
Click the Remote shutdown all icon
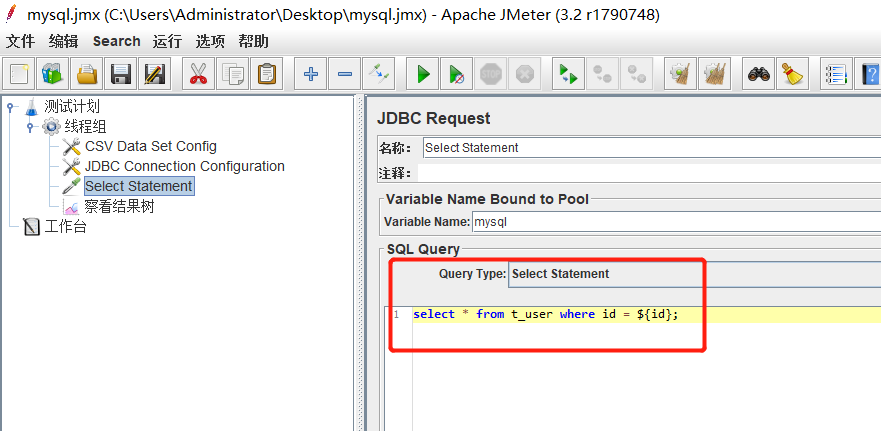pos(636,74)
